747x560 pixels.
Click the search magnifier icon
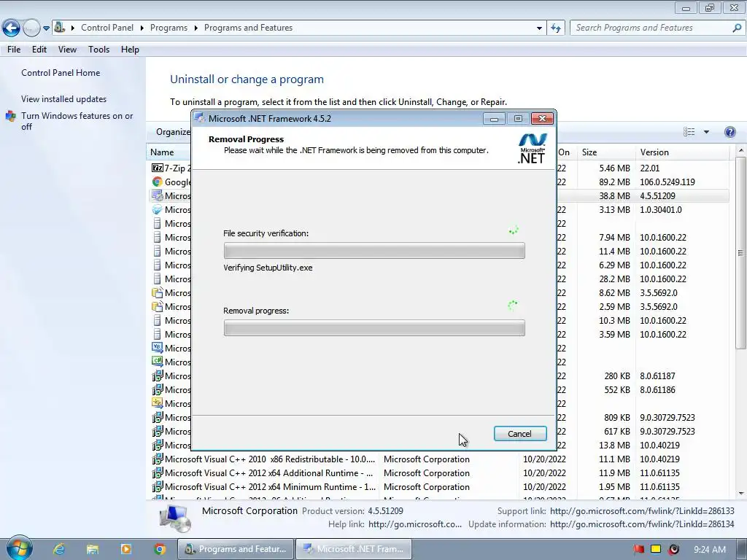[x=737, y=28]
